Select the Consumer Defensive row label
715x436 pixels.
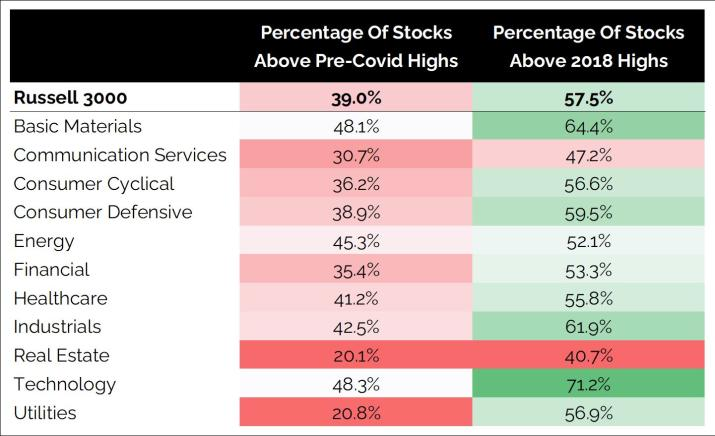[x=102, y=212]
